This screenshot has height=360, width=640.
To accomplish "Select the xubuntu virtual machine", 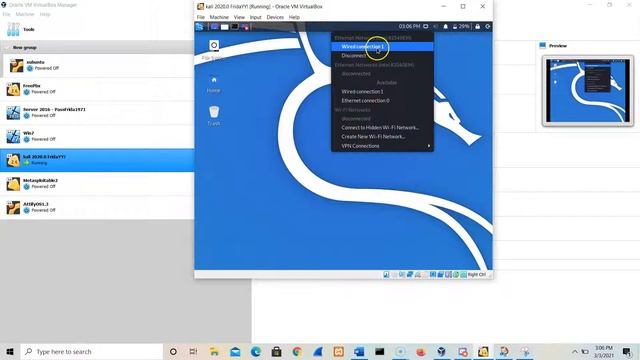I will [97, 65].
